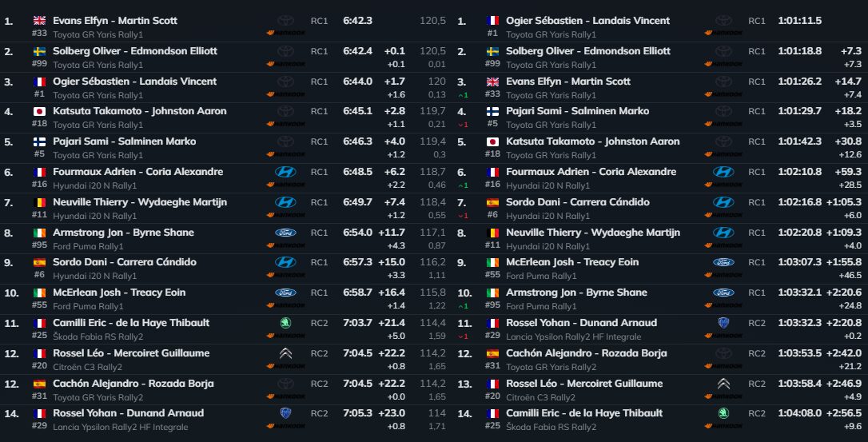Click the green up arrow under overall position 3
868x442 pixels.
click(462, 95)
